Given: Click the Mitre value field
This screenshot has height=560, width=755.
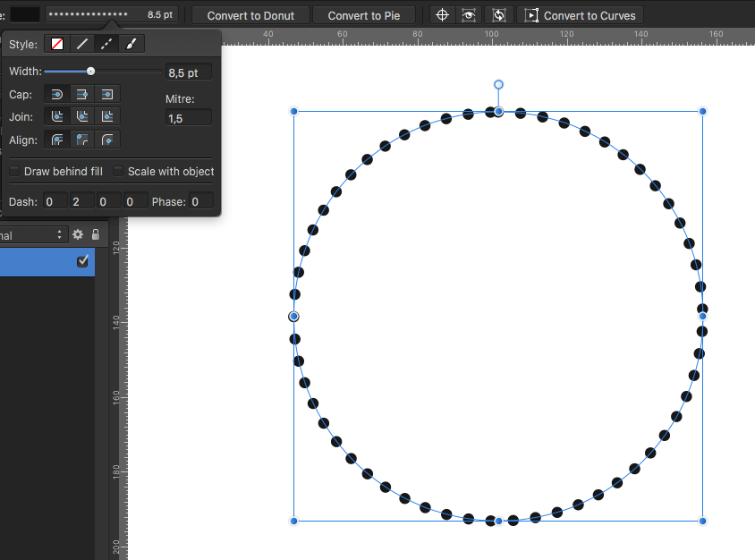Looking at the screenshot, I should pyautogui.click(x=188, y=118).
